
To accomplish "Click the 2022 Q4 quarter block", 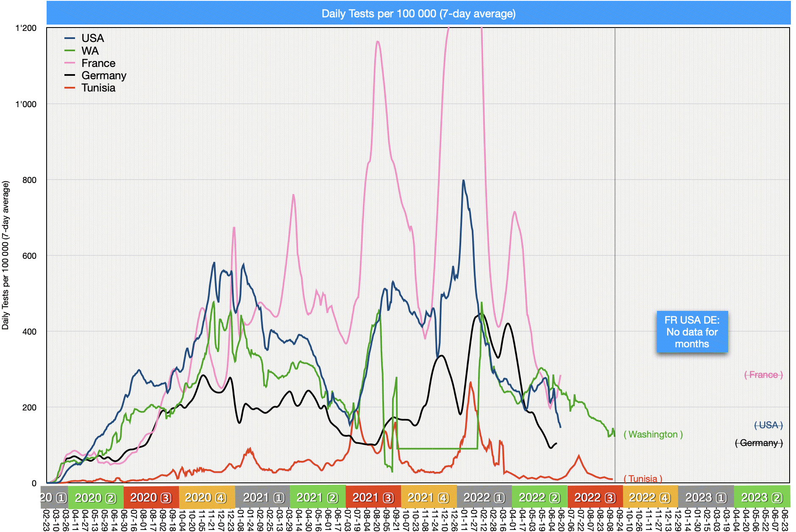I will pyautogui.click(x=650, y=497).
